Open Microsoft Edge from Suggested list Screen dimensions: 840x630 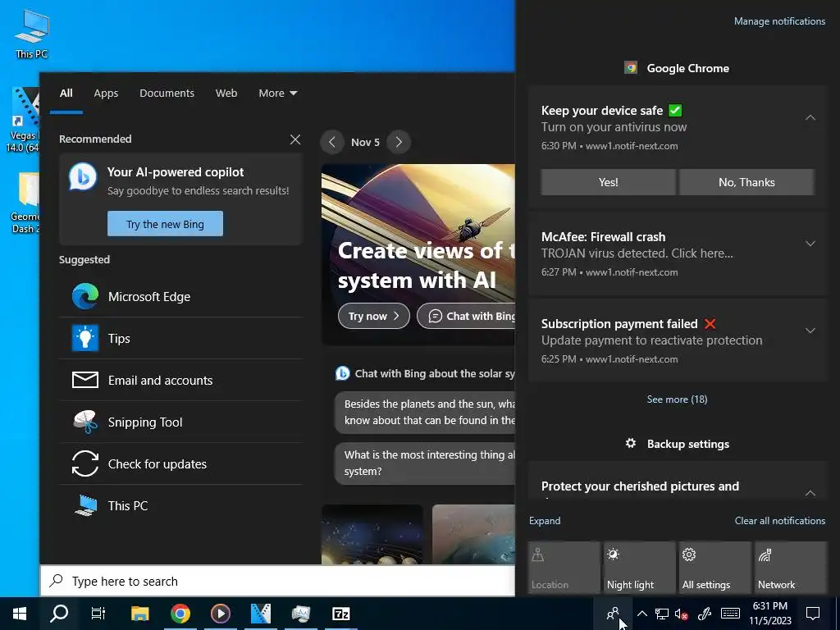coord(180,297)
